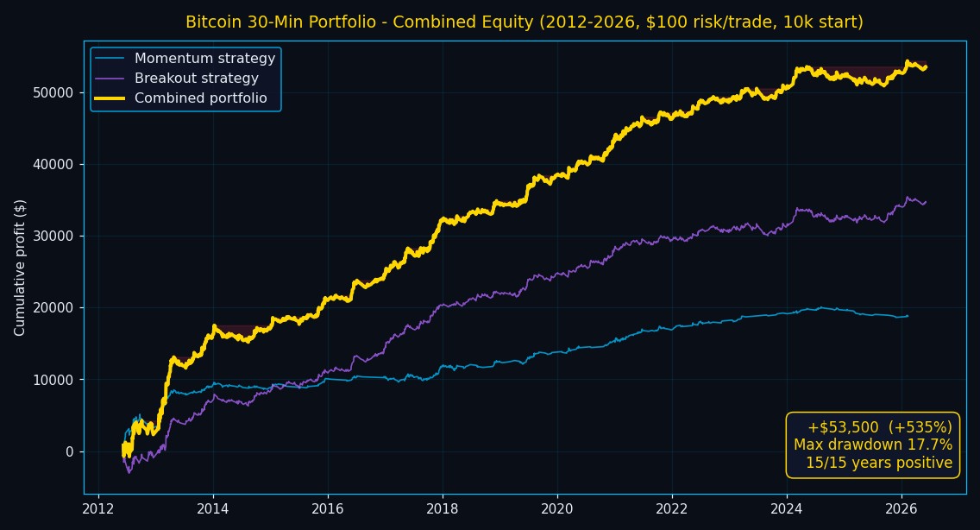Click the x-axis tick '2024'
This screenshot has height=530, width=980.
click(786, 508)
